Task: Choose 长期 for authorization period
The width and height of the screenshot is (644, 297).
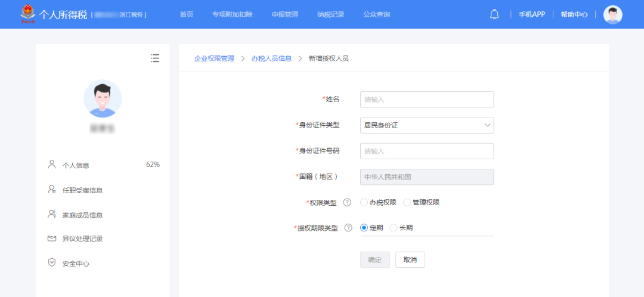Action: 394,228
